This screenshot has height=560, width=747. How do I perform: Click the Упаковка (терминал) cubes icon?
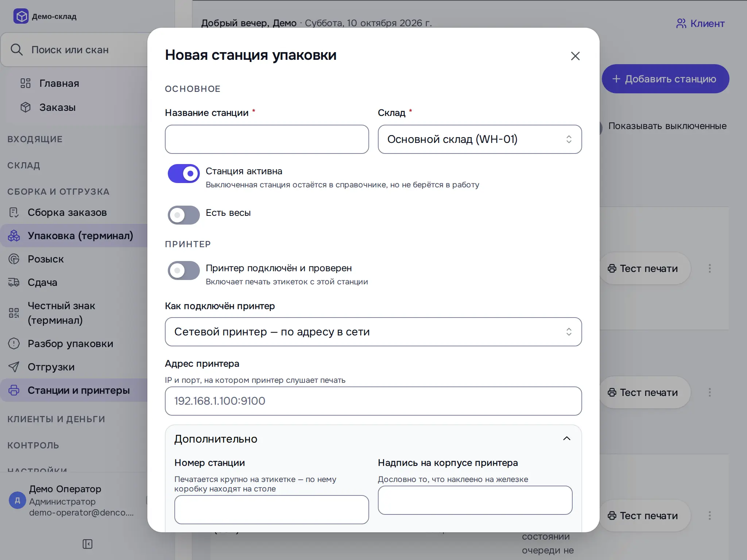tap(14, 236)
